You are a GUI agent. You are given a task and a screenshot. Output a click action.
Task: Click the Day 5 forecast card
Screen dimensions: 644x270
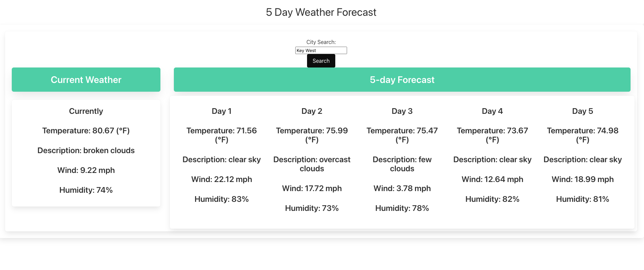[582, 154]
